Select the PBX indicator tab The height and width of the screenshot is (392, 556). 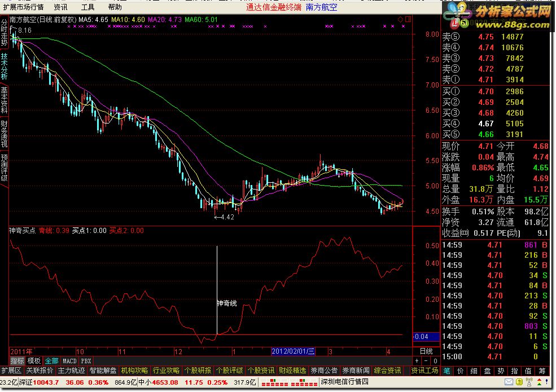coord(86,361)
